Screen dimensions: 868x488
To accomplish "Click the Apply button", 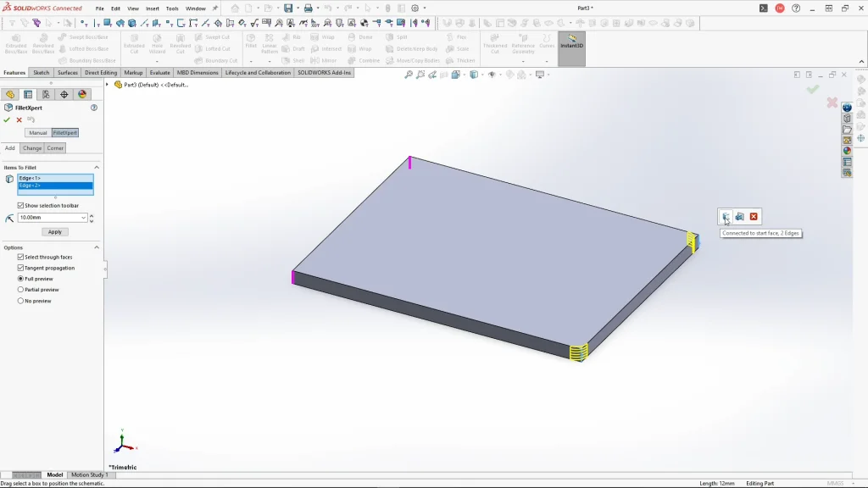I will tap(54, 232).
